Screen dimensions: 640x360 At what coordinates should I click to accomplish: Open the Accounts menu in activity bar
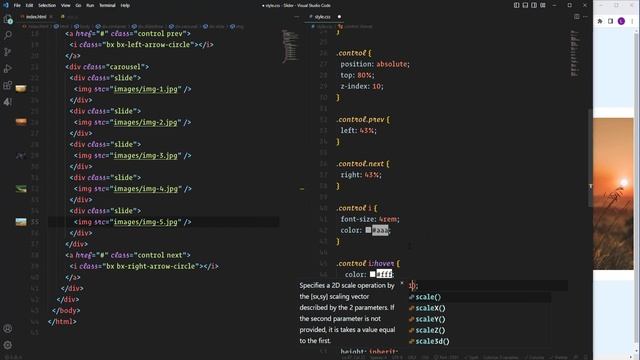[8, 329]
